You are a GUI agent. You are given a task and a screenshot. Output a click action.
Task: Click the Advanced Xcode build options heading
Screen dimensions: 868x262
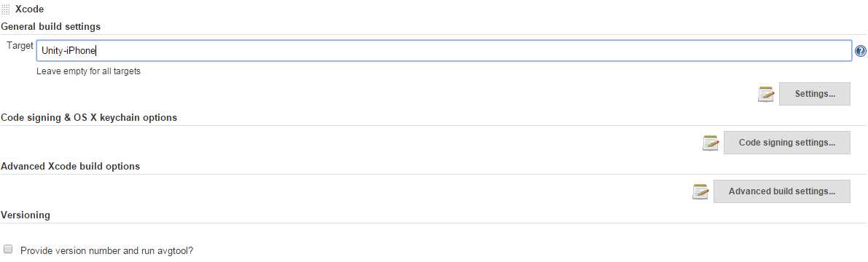[x=70, y=166]
